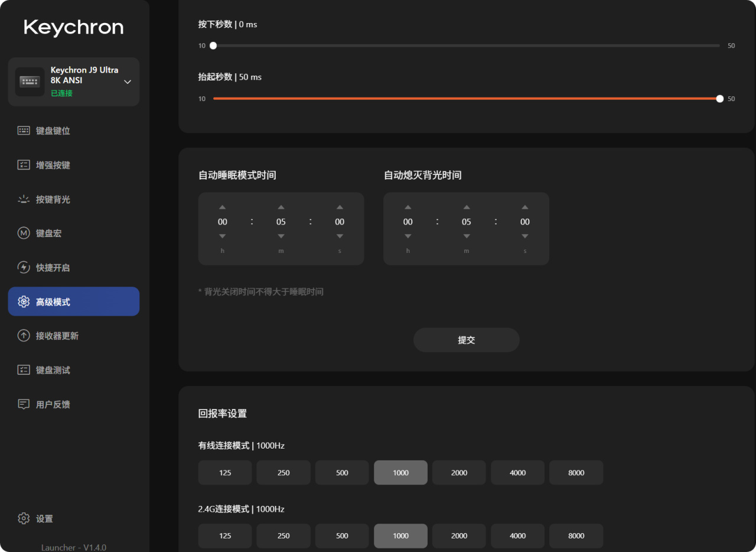The height and width of the screenshot is (552, 756).
Task: Click the chat bubble icon beside 用户反馈
Action: [x=24, y=404]
